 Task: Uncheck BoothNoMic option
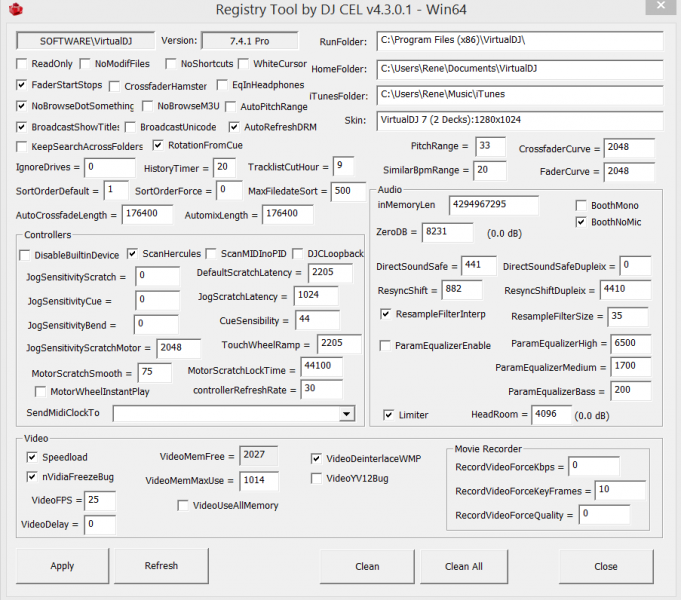coord(581,222)
